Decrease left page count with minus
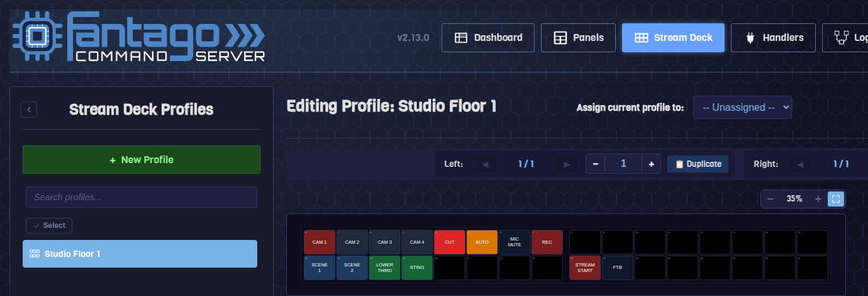Screen dimensions: 868x296 596,164
